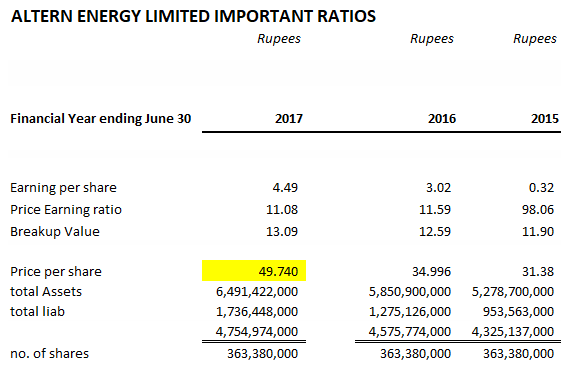Select total liab value 1,275,126,000
The image size is (570, 370).
point(410,311)
